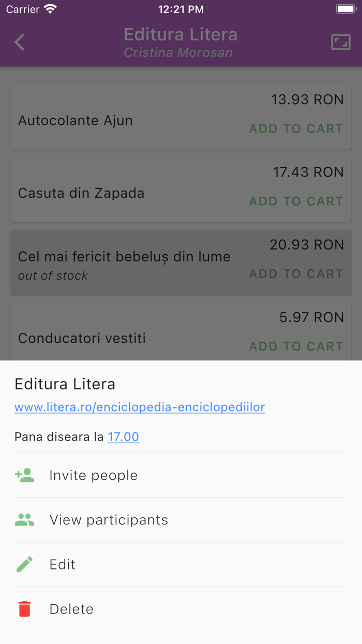Select the Edit menu option

click(x=62, y=564)
